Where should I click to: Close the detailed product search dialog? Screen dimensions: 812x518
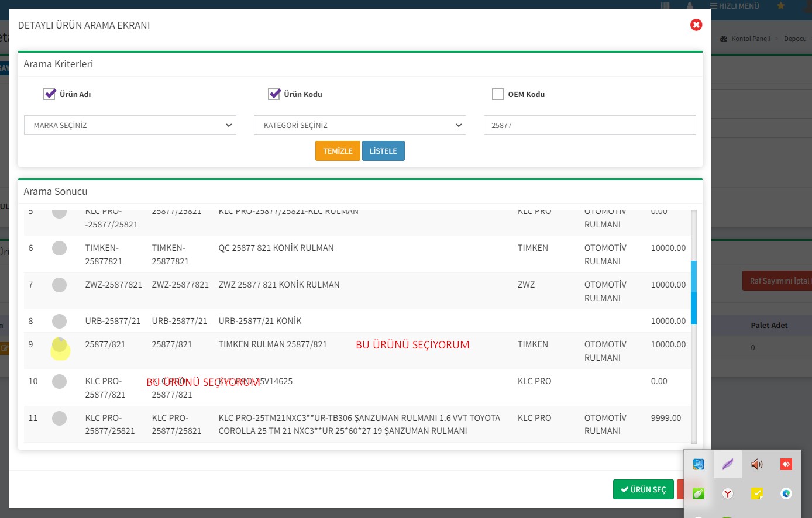coord(696,25)
